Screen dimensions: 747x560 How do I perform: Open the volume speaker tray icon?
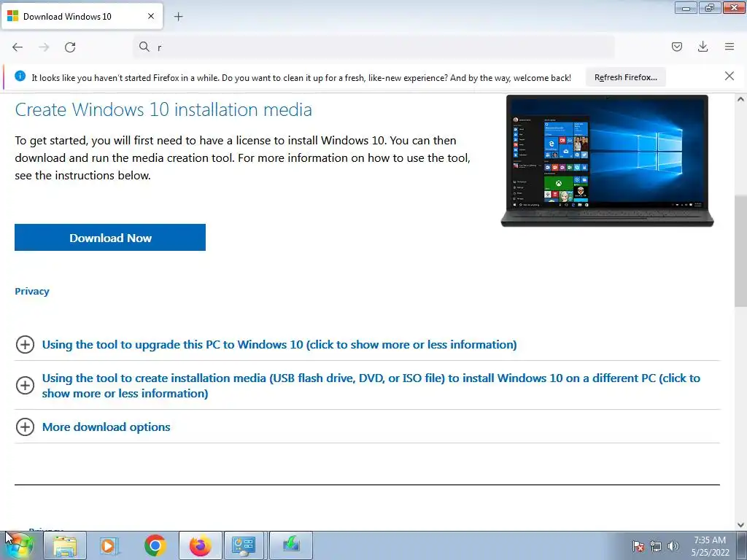[673, 546]
